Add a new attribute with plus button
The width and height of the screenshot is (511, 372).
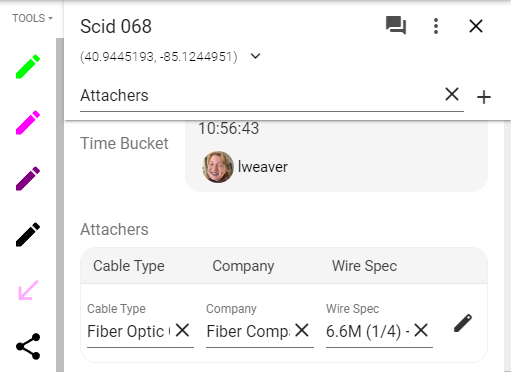point(484,97)
